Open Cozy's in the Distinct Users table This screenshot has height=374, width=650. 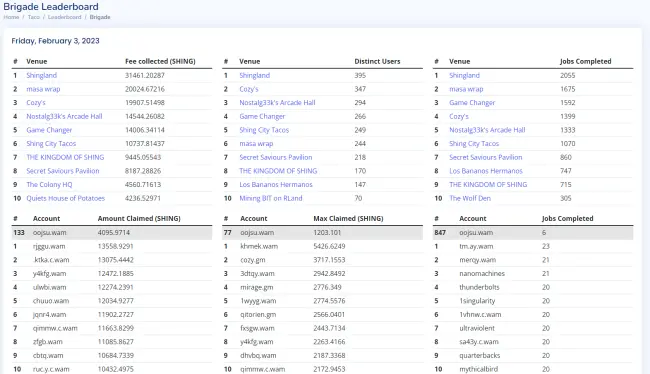(x=249, y=89)
